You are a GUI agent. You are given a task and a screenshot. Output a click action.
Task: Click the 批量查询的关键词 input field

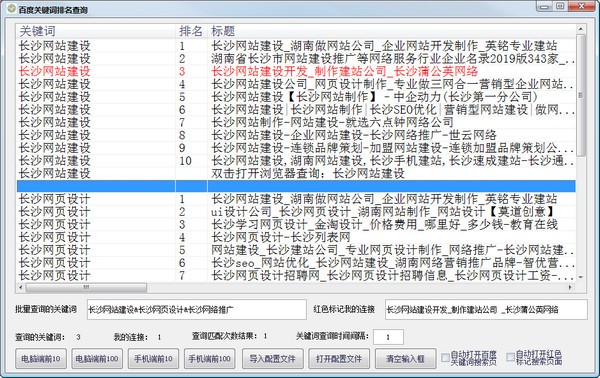pyautogui.click(x=197, y=310)
